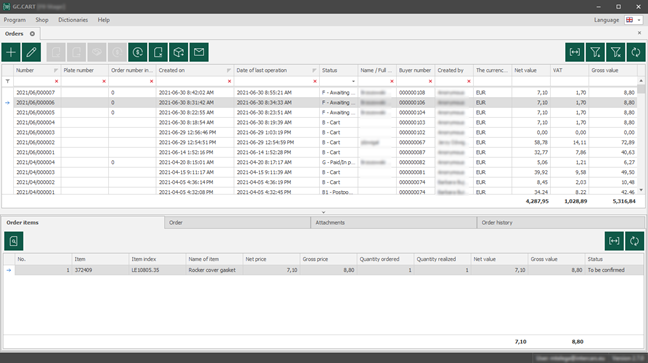
Task: Clear the Plate number filter field
Action: 104,81
